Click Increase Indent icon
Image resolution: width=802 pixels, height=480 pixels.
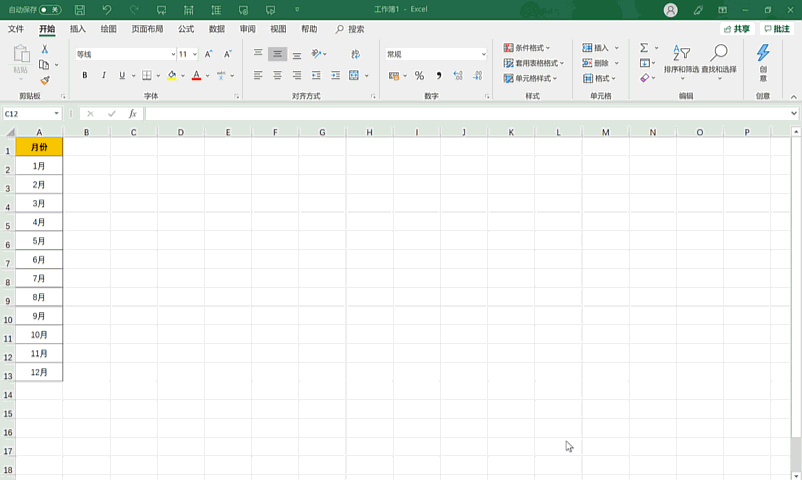[x=336, y=75]
